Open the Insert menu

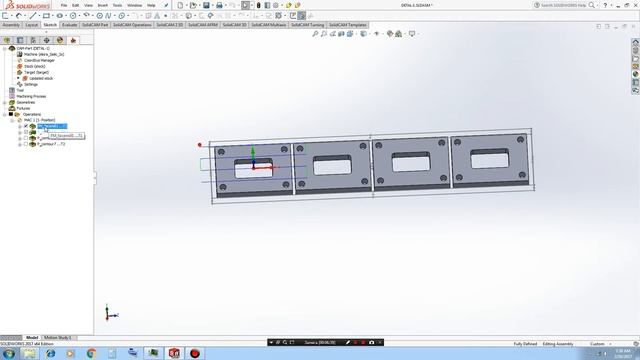click(103, 5)
